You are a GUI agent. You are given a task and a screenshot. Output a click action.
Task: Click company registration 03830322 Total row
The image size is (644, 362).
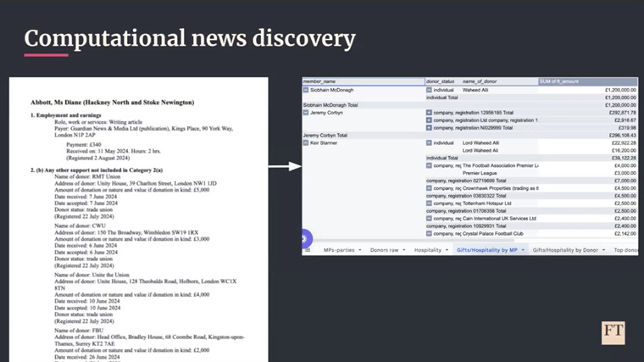point(466,196)
